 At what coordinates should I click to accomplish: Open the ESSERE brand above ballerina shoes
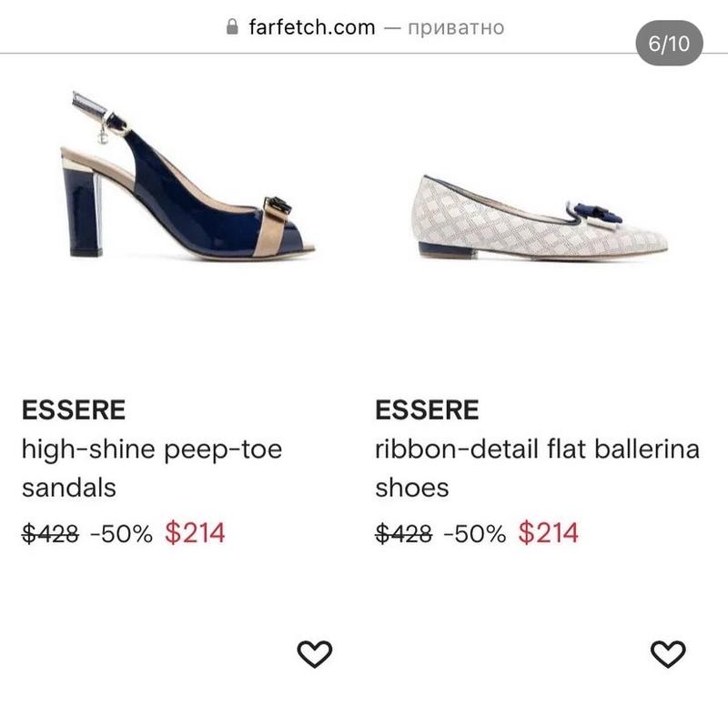pos(427,410)
